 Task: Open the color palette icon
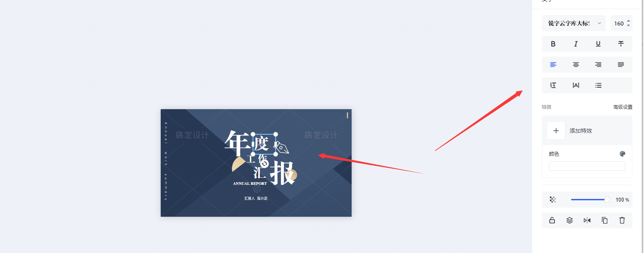click(x=623, y=154)
